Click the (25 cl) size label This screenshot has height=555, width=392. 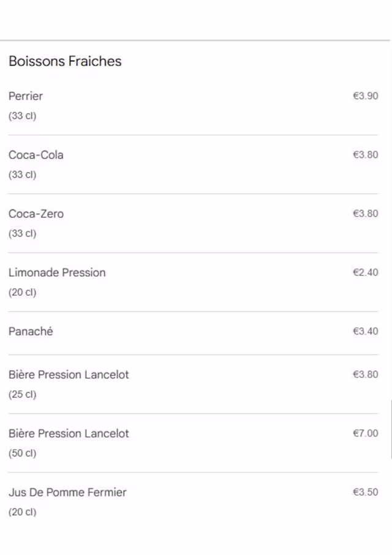(23, 395)
